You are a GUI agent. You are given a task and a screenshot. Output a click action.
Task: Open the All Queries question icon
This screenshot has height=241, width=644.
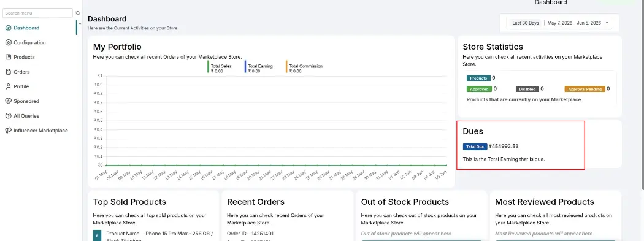point(8,116)
